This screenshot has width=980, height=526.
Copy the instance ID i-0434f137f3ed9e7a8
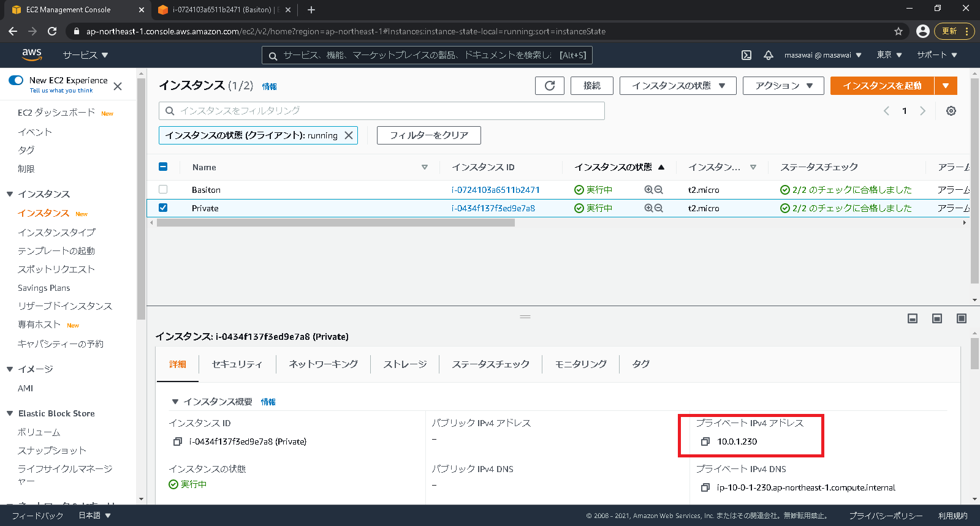click(178, 441)
